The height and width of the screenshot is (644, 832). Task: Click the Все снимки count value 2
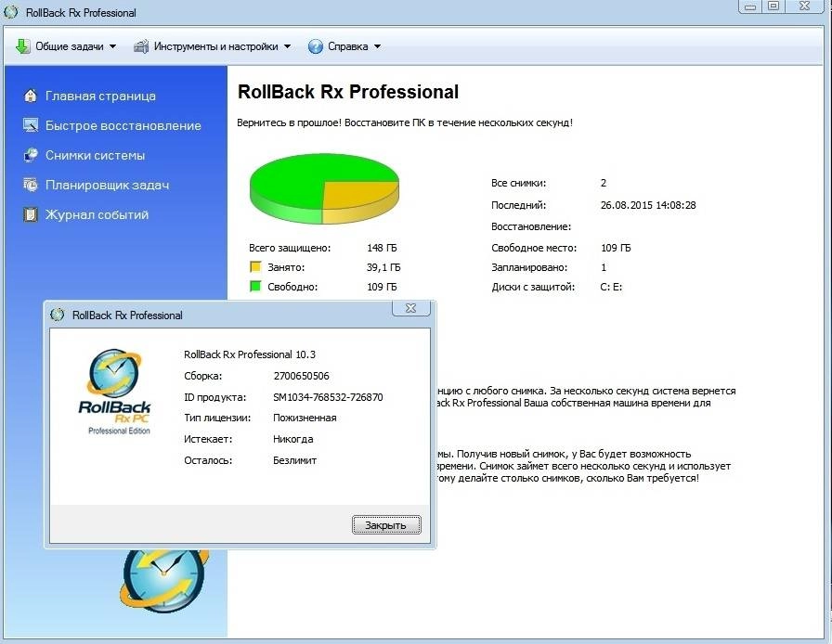604,183
